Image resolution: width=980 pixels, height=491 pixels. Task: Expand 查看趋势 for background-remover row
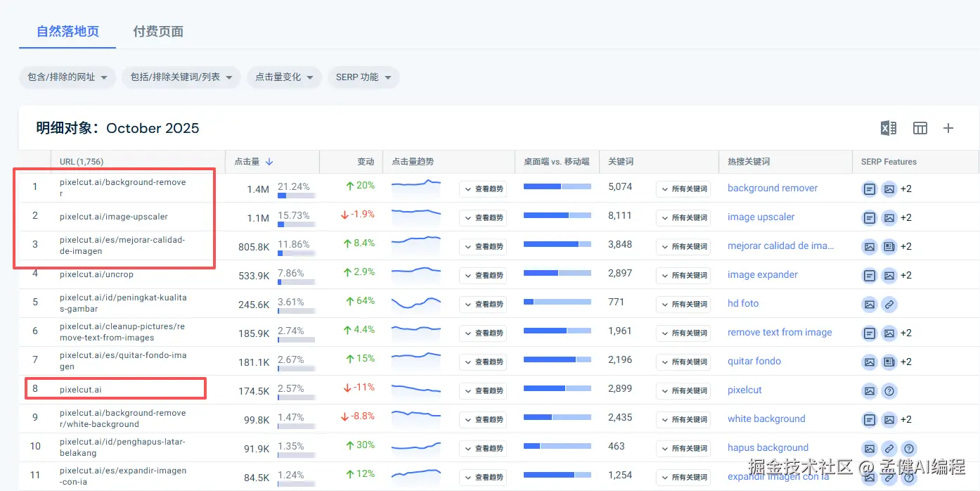click(483, 189)
